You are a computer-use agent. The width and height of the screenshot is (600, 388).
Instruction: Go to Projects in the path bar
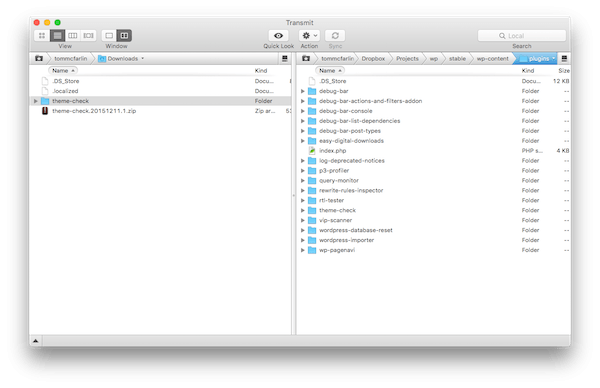coord(407,59)
